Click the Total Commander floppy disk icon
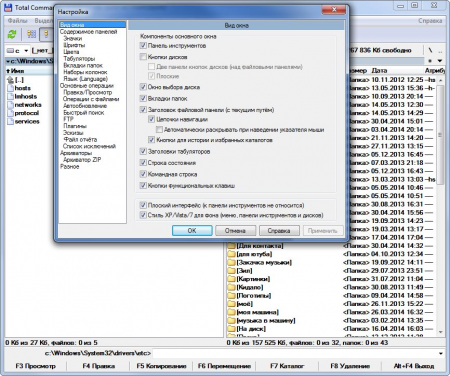The image size is (450, 376). click(x=8, y=7)
